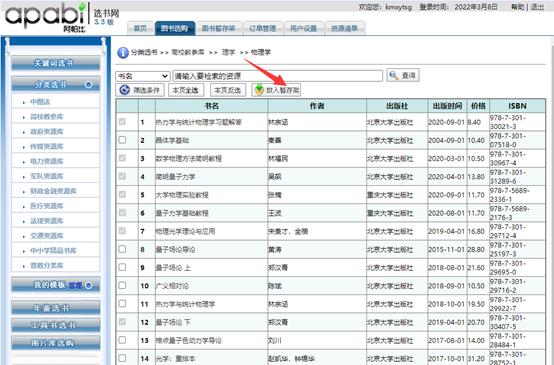Click the round arrow icon on 我的模板

89,285
